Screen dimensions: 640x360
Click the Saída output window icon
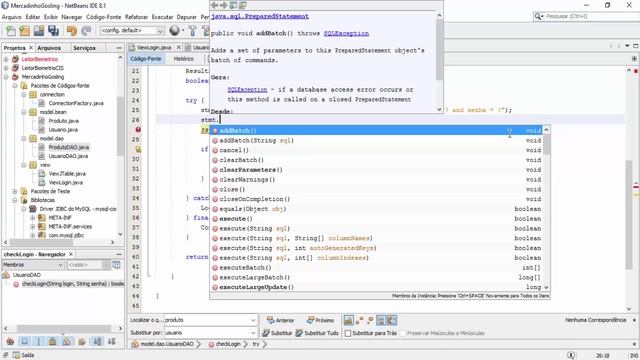tap(16, 355)
